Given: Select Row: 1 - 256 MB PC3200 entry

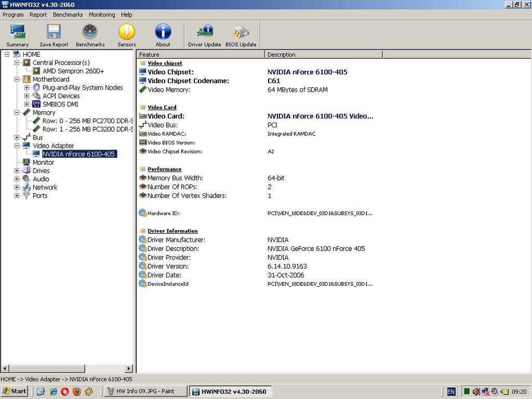Looking at the screenshot, I should tap(88, 129).
